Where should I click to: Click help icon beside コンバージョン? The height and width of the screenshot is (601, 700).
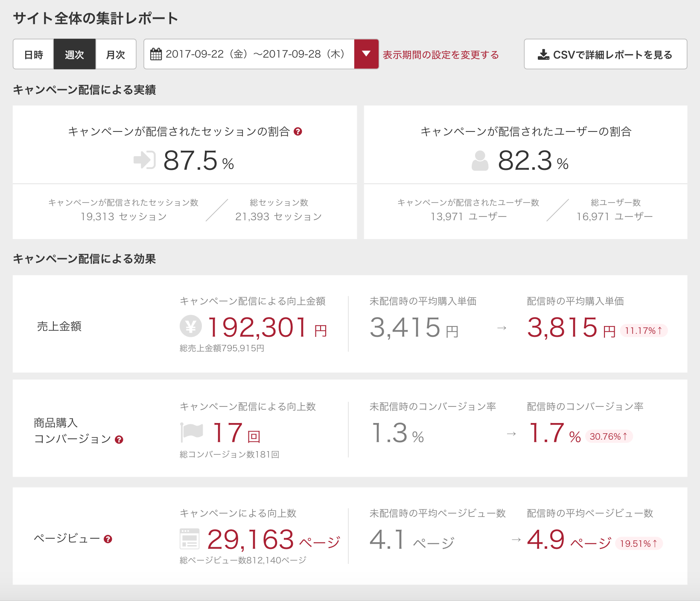click(119, 440)
